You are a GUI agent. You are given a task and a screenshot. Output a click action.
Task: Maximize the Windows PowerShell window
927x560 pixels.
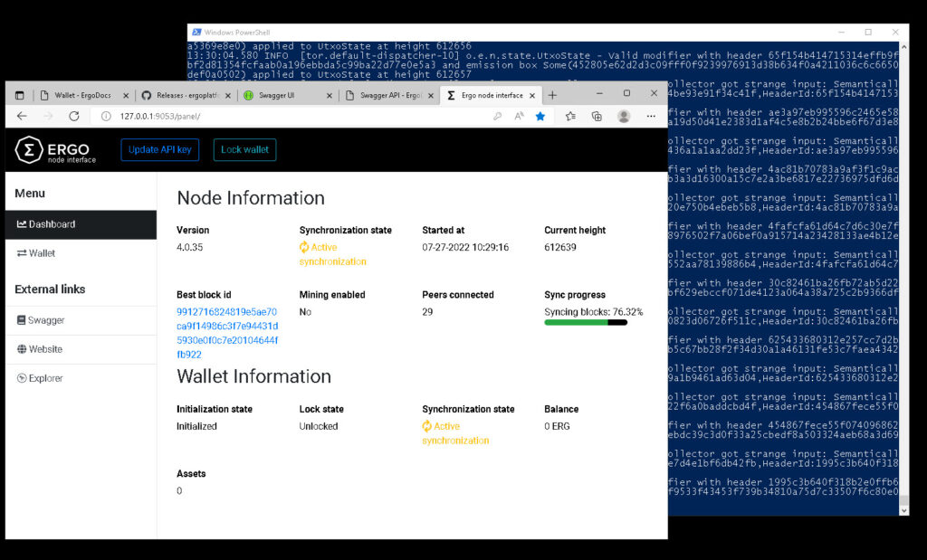tap(868, 32)
